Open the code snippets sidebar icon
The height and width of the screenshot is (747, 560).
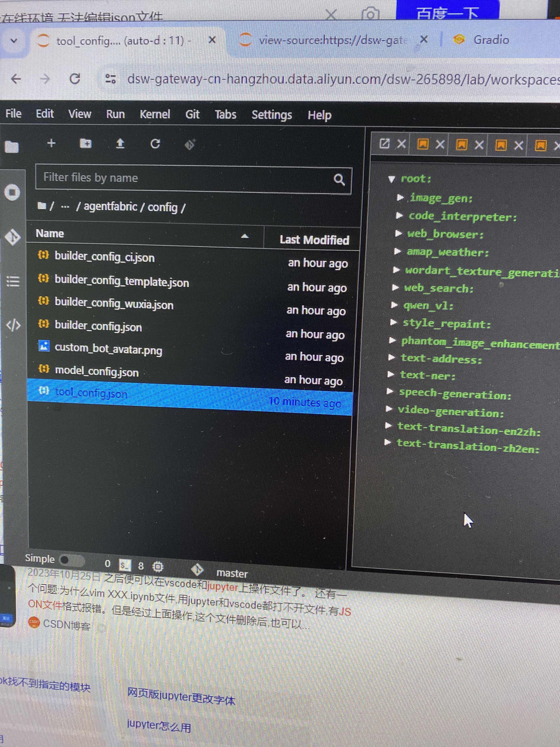pos(14,325)
